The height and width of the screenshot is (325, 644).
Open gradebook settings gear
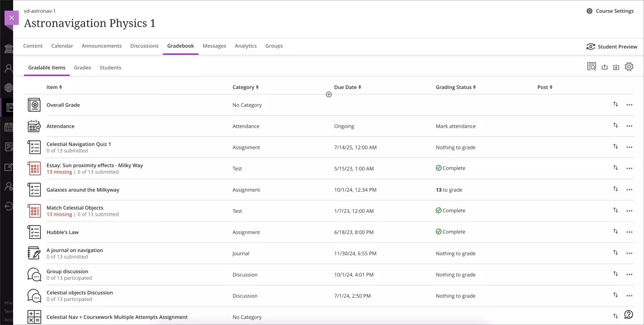pos(629,66)
